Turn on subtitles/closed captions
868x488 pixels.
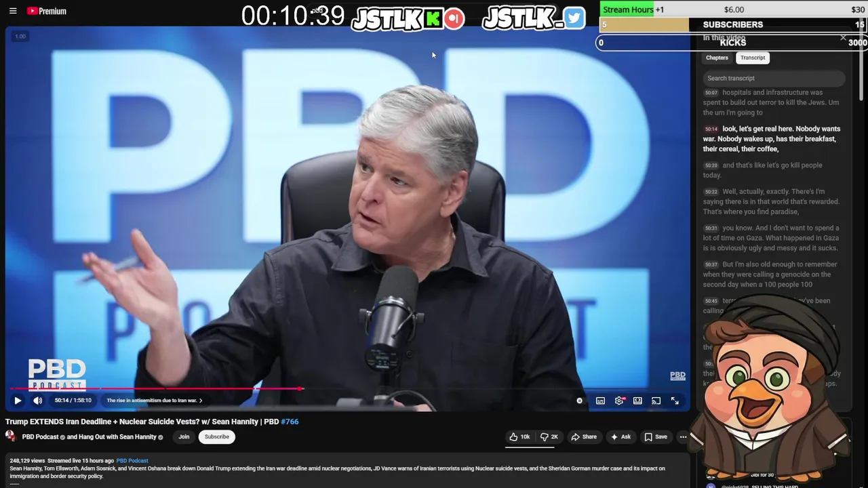coord(600,401)
